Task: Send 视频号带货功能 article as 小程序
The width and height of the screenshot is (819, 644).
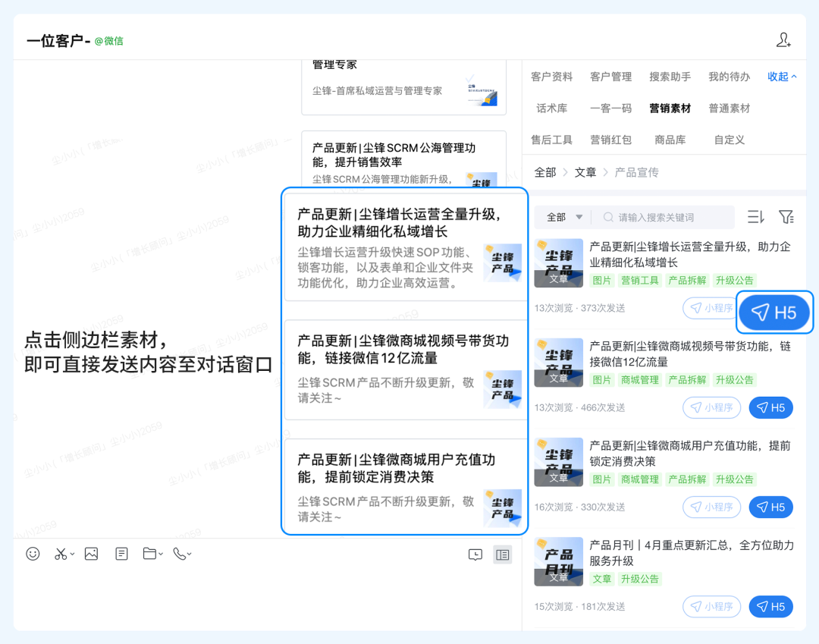Action: (711, 407)
